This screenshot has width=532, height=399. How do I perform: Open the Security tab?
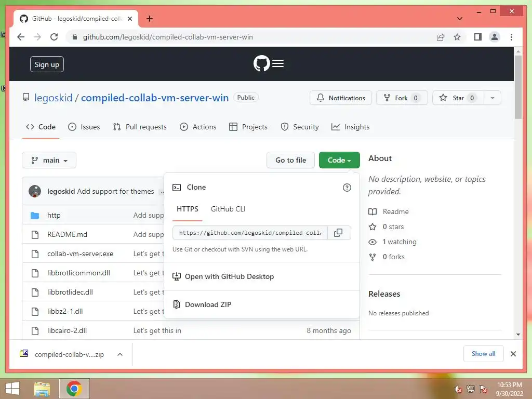[x=300, y=127]
